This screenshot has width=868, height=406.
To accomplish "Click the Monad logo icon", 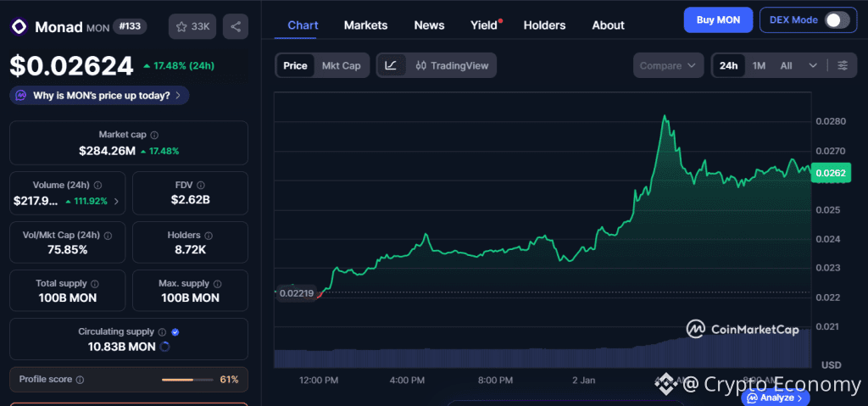I will pyautogui.click(x=19, y=26).
